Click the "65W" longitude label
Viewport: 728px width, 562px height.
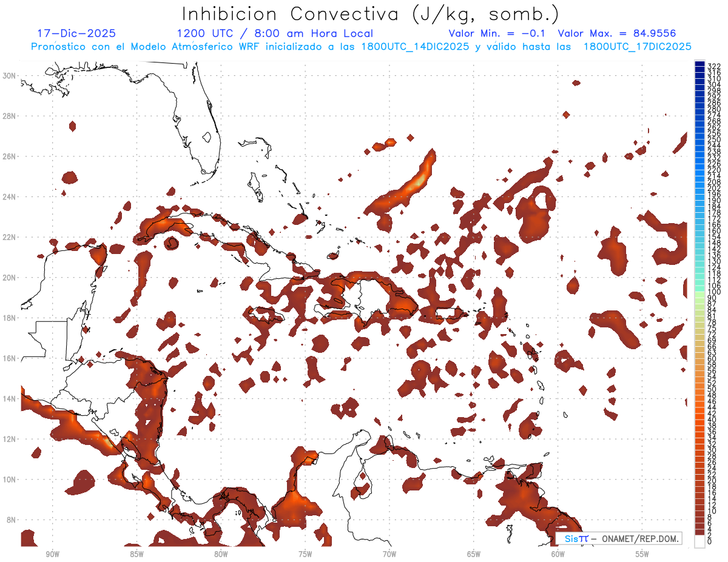pos(474,555)
